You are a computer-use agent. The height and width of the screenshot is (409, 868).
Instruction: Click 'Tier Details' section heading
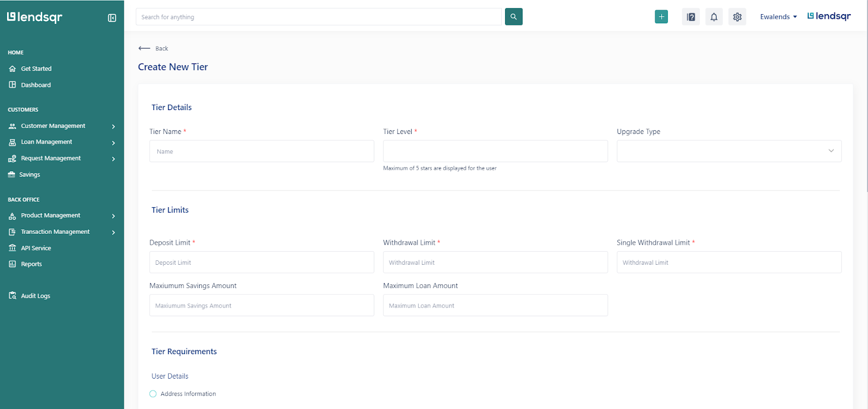(x=172, y=107)
